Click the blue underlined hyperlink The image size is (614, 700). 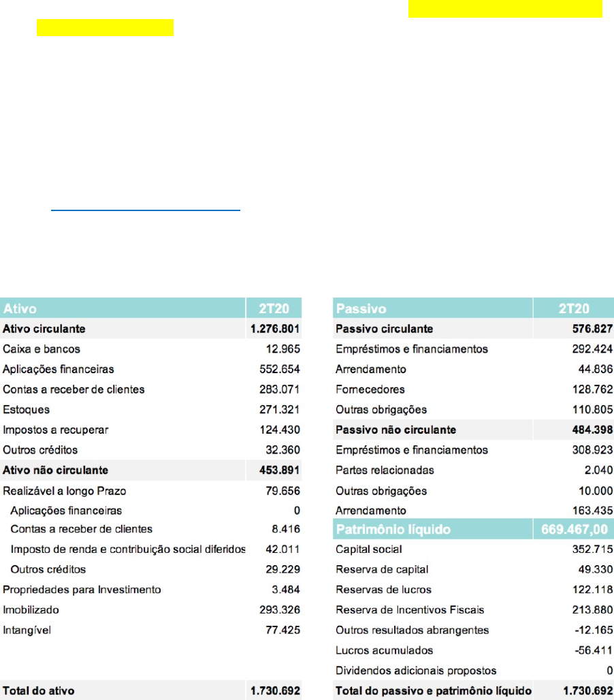click(x=146, y=210)
